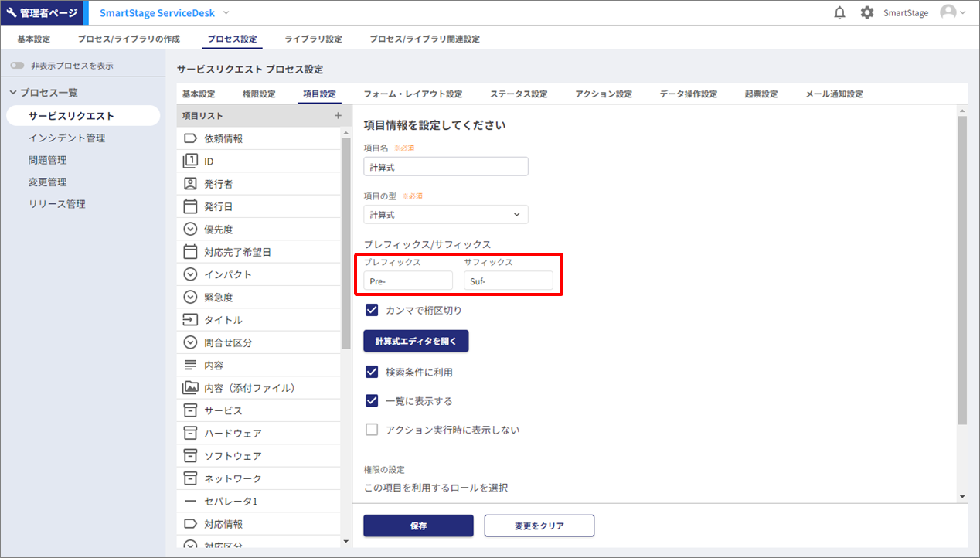Expand the SmartStage ServiceDesk dropdown chevron
Image resolution: width=980 pixels, height=558 pixels.
(x=226, y=13)
